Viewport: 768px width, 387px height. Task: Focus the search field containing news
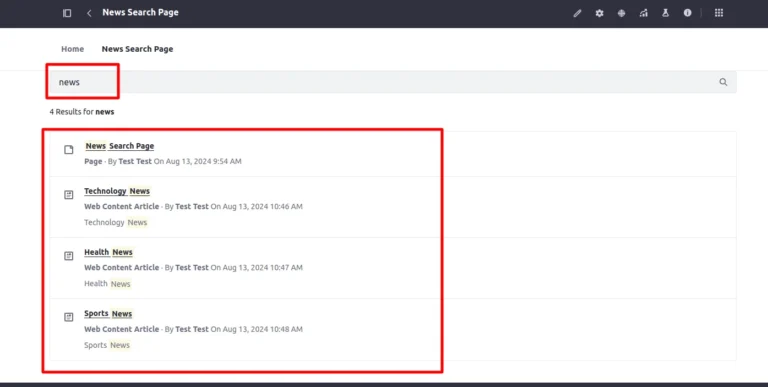coord(392,82)
